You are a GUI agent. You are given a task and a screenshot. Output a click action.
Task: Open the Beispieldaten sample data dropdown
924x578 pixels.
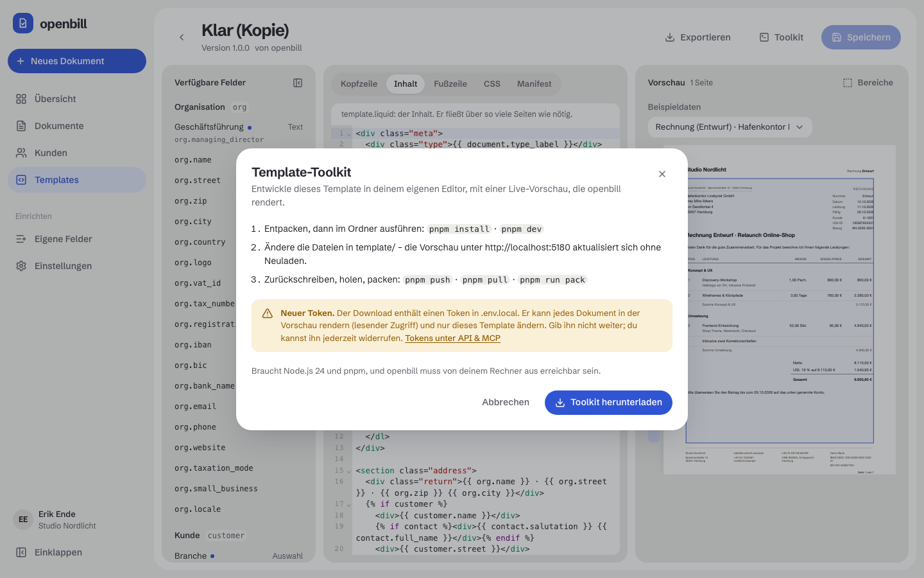(x=730, y=127)
